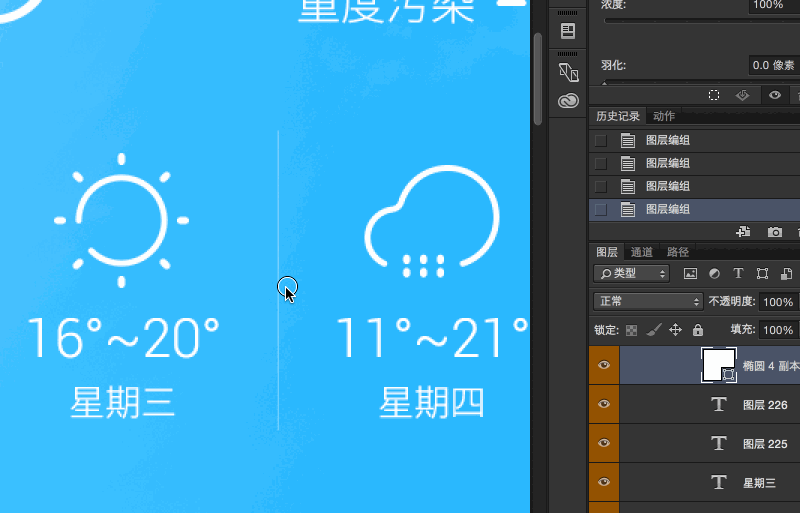Image resolution: width=800 pixels, height=513 pixels.
Task: Select the third 图层编组 history state
Action: pyautogui.click(x=694, y=186)
